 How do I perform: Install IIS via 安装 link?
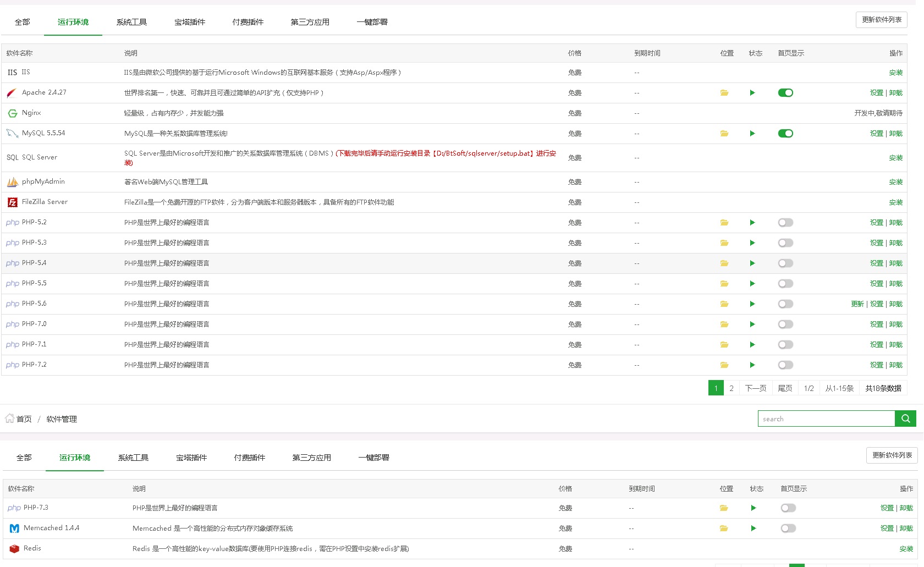coord(896,73)
